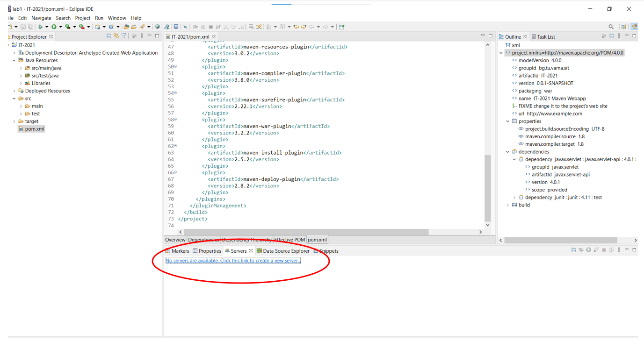Click the Save floppy disk icon
Viewport: 644px width, 341px height.
coord(23,27)
